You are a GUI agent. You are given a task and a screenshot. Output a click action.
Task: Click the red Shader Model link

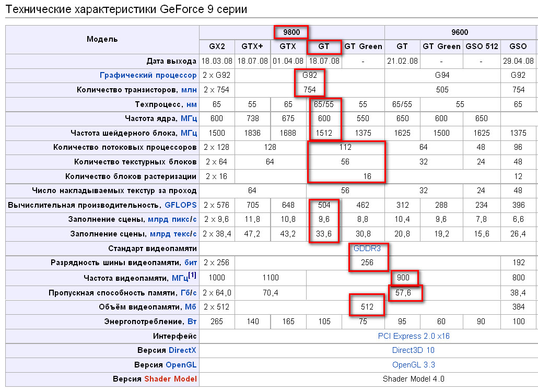pyautogui.click(x=170, y=379)
